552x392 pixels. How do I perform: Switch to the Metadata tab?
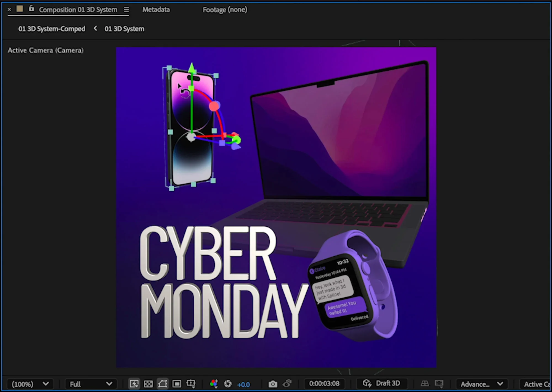[156, 10]
